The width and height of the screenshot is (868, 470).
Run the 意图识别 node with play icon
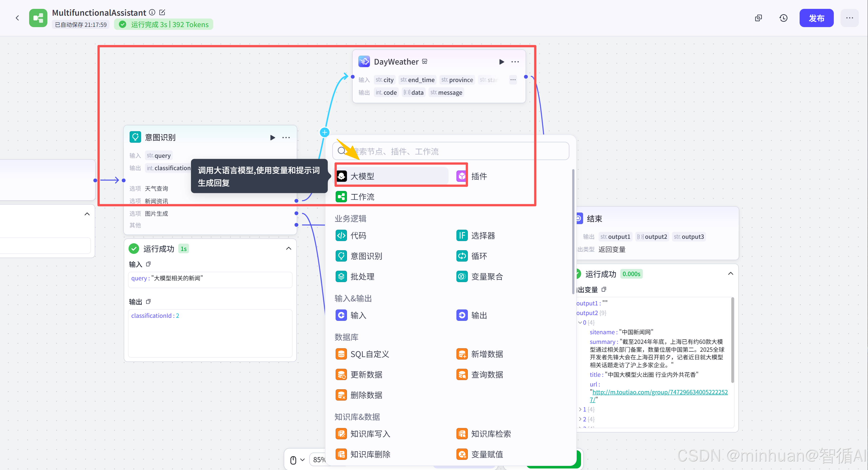click(x=272, y=138)
